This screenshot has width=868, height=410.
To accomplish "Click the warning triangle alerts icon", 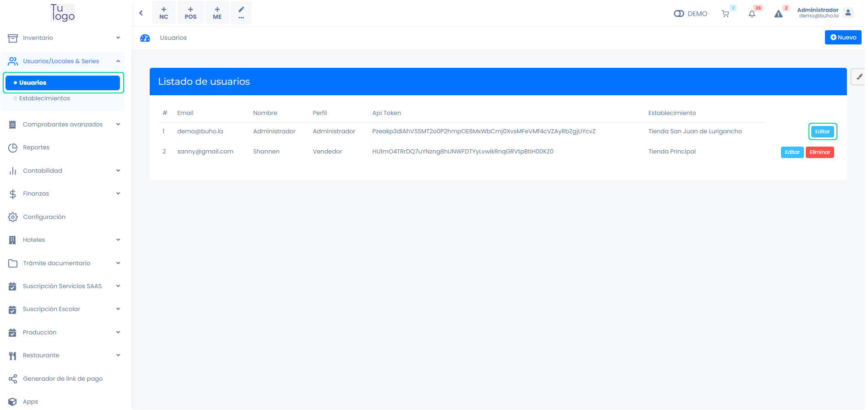I will (778, 14).
